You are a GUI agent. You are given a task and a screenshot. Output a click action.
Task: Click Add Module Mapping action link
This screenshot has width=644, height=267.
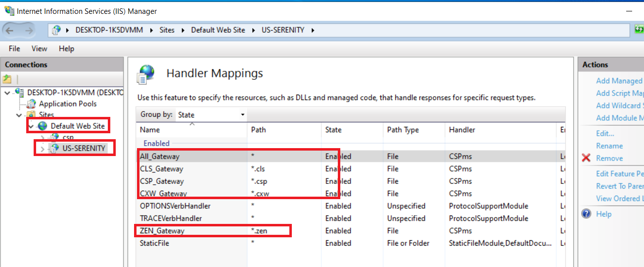pos(620,118)
